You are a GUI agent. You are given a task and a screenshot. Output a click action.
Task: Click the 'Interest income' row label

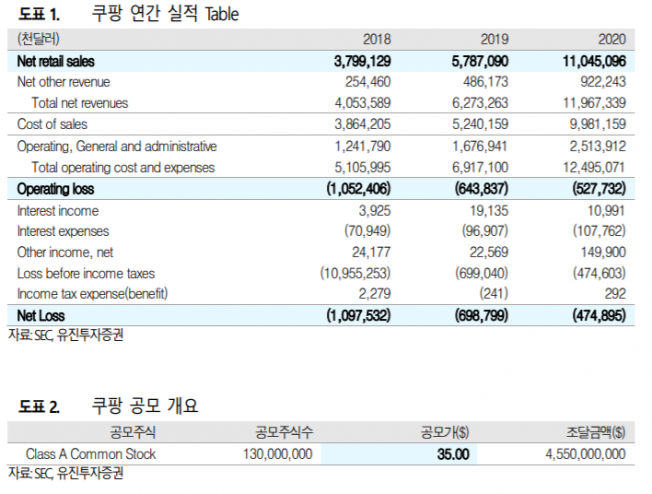coord(58,211)
